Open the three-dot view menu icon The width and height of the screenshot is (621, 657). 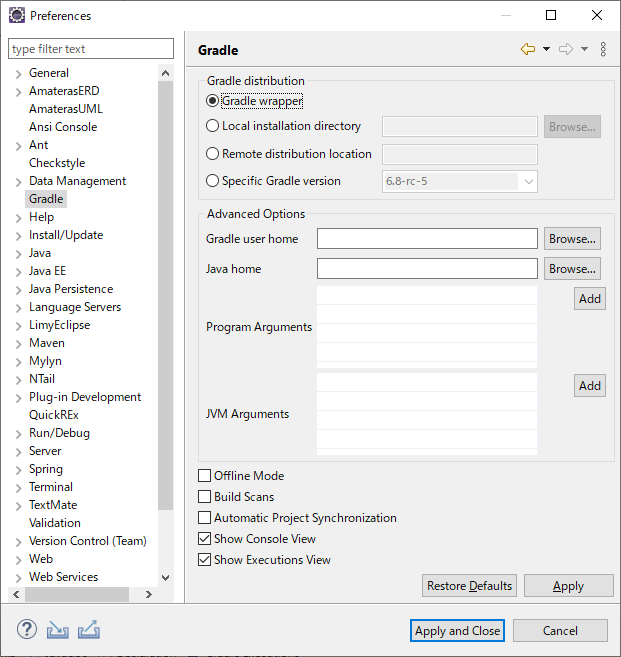coord(603,49)
